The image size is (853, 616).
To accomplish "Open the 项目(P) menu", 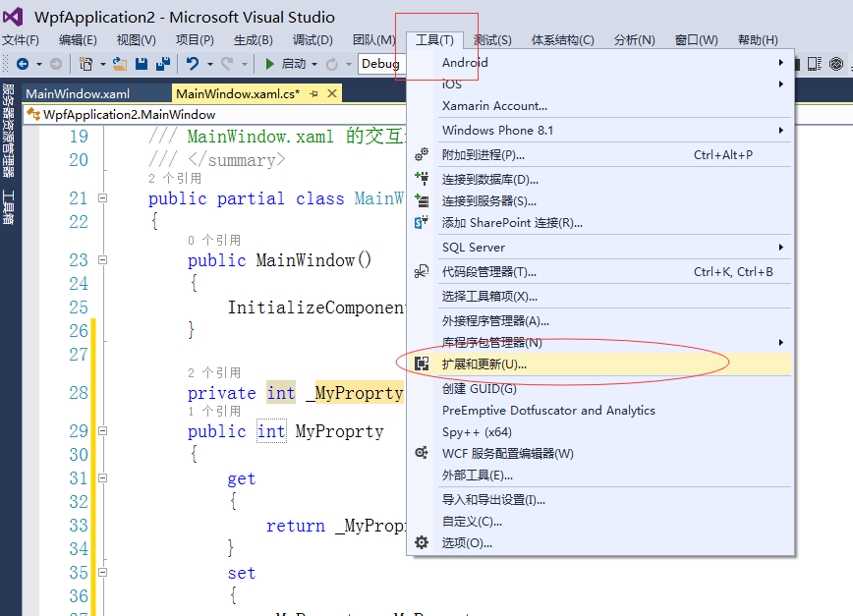I will tap(195, 40).
